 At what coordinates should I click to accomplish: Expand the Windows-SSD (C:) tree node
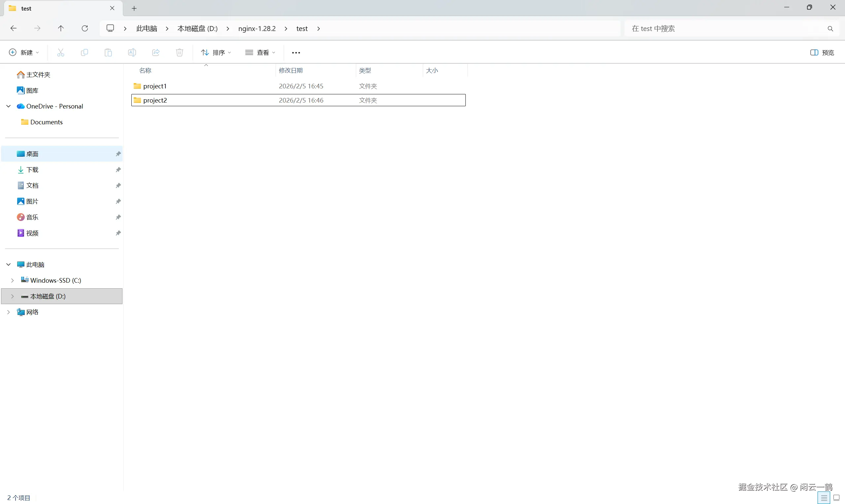(13, 280)
